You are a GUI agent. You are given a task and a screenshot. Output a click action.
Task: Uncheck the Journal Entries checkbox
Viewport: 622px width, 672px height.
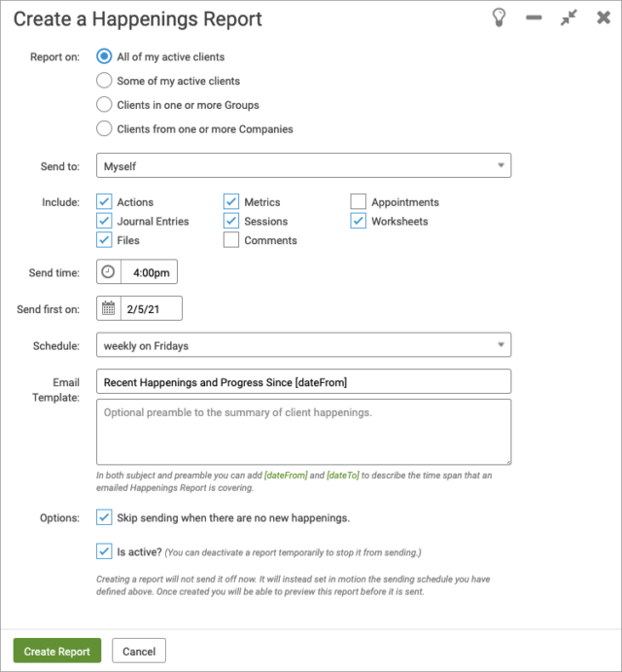coord(105,221)
